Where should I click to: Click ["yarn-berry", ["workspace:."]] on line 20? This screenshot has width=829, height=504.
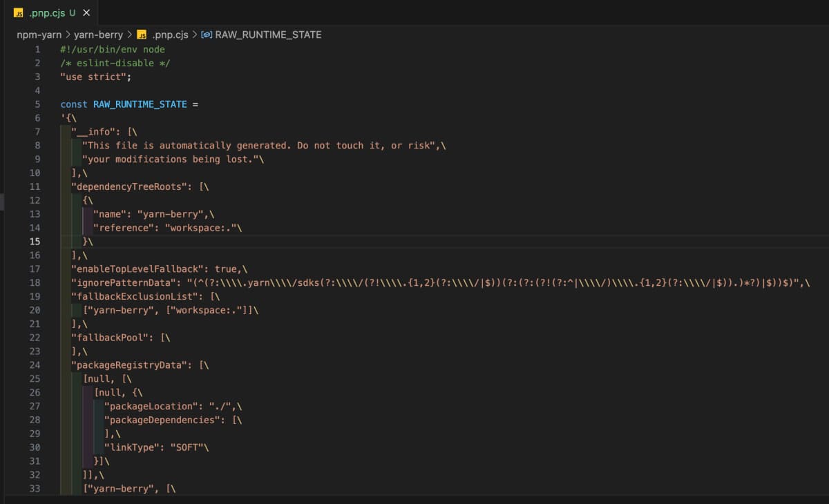[x=168, y=310]
